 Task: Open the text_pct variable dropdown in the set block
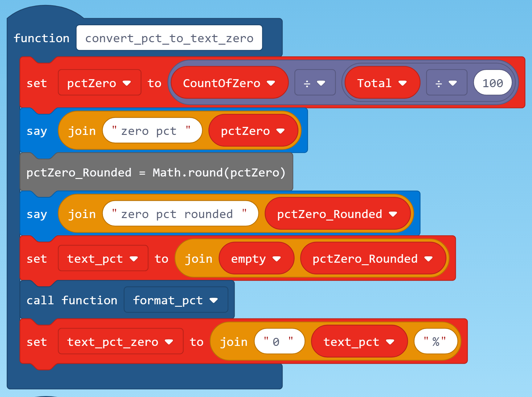pos(103,258)
